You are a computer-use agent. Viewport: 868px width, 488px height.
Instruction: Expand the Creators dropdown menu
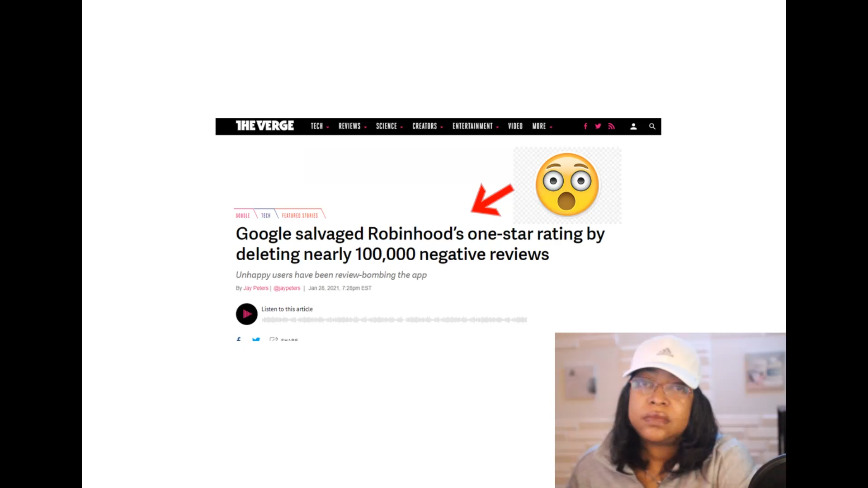point(428,127)
